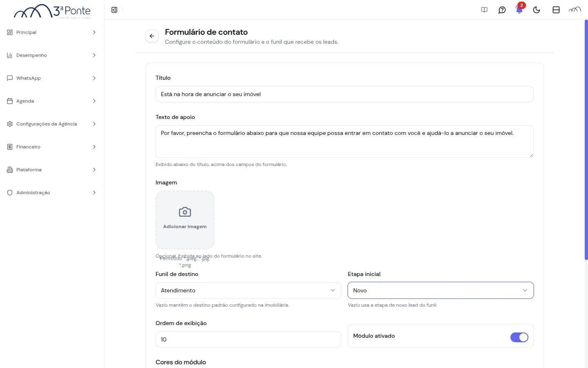Open WhatsApp in sidebar

(52, 78)
